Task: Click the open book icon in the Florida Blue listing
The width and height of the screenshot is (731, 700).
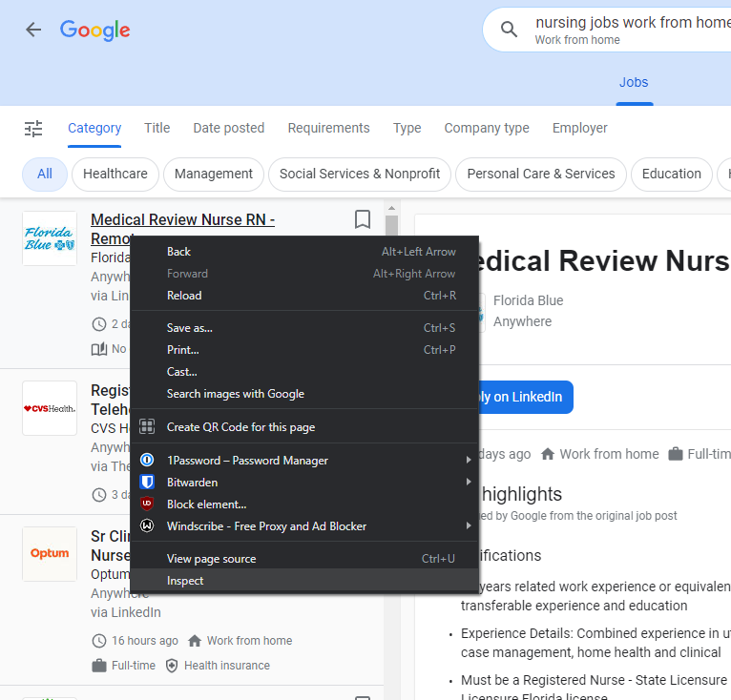Action: (x=99, y=349)
